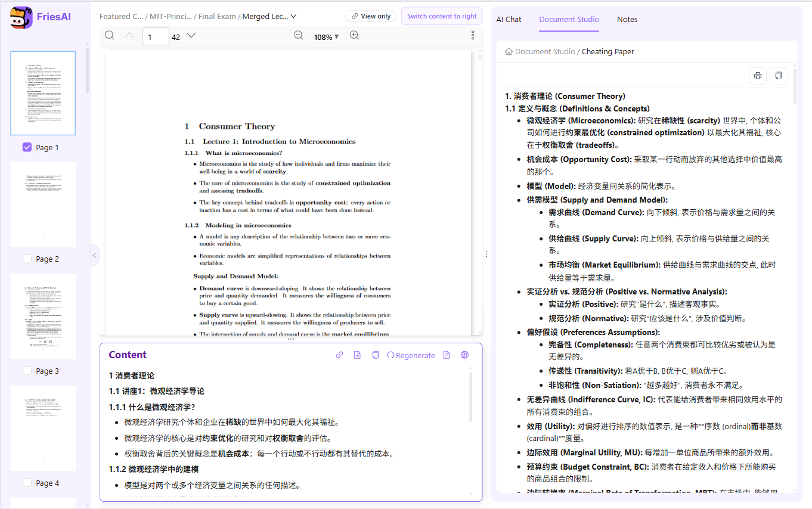Click Switch content to right
812x509 pixels.
(x=442, y=16)
